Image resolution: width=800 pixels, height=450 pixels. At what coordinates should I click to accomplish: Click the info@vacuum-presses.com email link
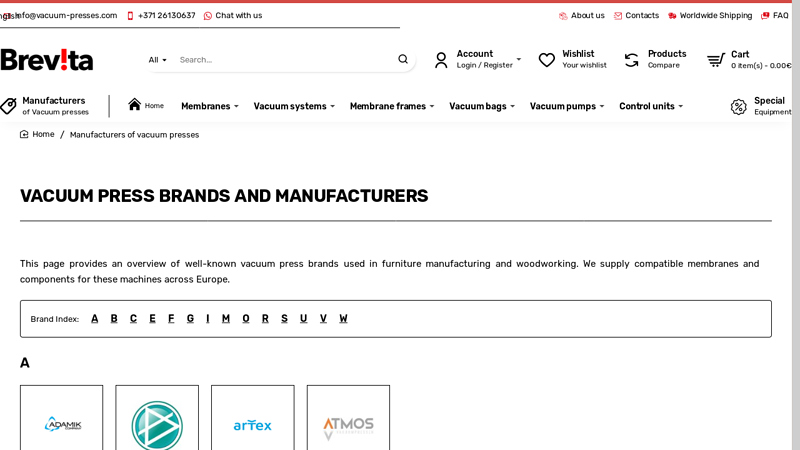point(66,16)
